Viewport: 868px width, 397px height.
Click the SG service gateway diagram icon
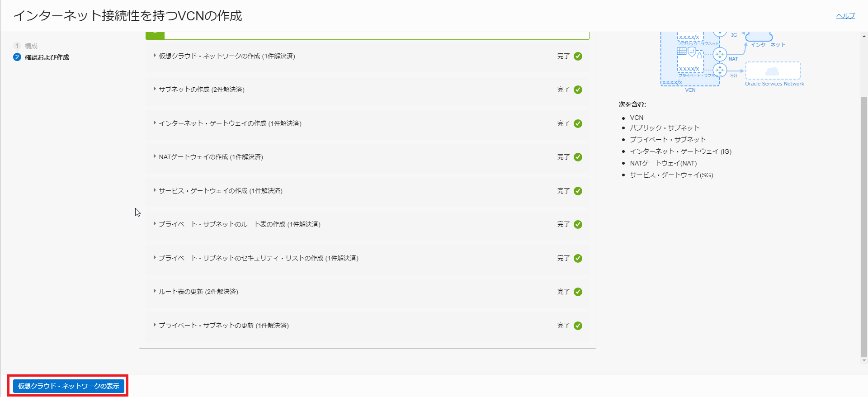pyautogui.click(x=720, y=70)
